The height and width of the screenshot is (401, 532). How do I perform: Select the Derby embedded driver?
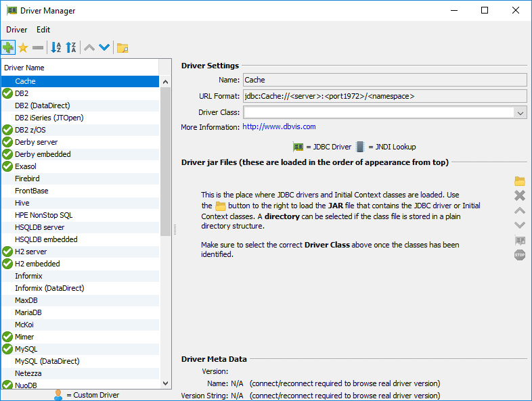tap(80, 154)
